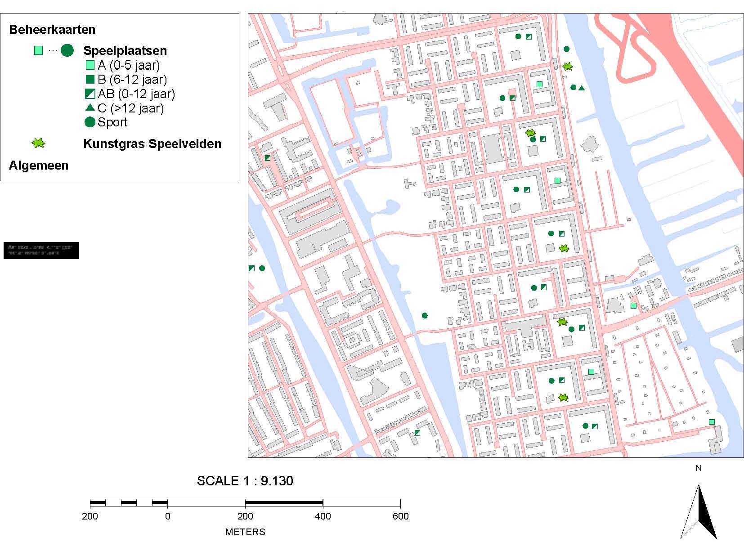
Task: Click the AB (0-12 jaar) legend icon
Action: click(x=90, y=94)
